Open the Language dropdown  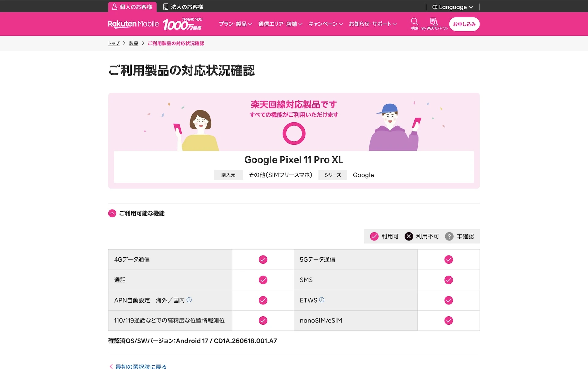[x=453, y=7]
